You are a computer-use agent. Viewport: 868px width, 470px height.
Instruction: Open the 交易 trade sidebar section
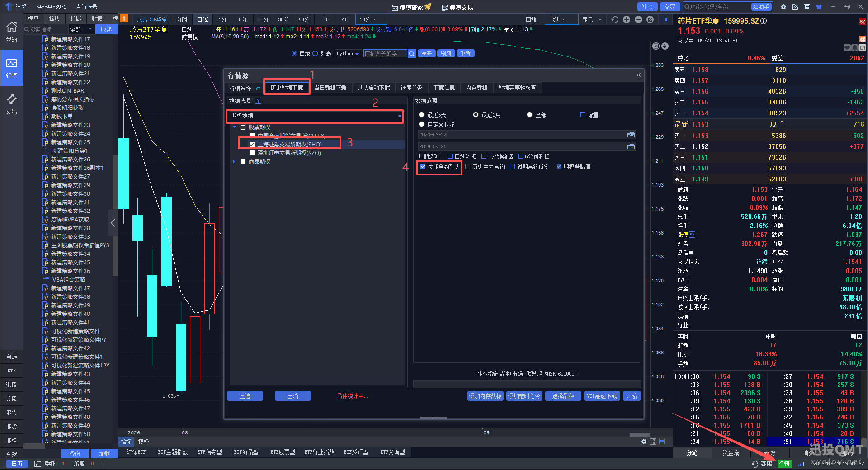[x=11, y=104]
